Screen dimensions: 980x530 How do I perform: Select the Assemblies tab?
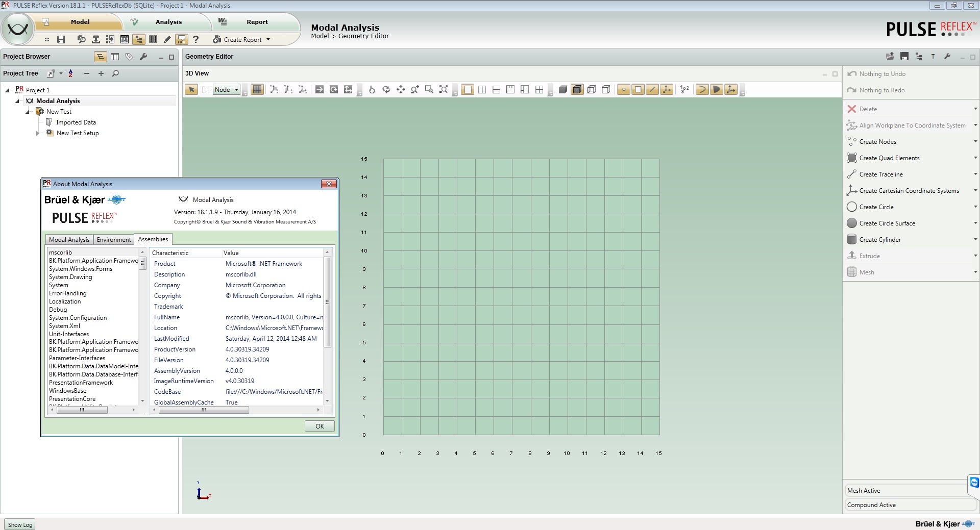[153, 239]
